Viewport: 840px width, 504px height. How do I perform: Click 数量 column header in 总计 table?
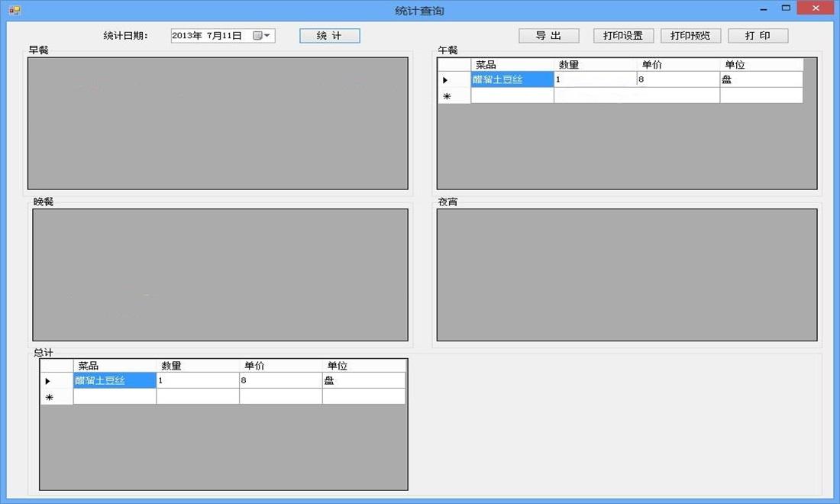[x=198, y=366]
